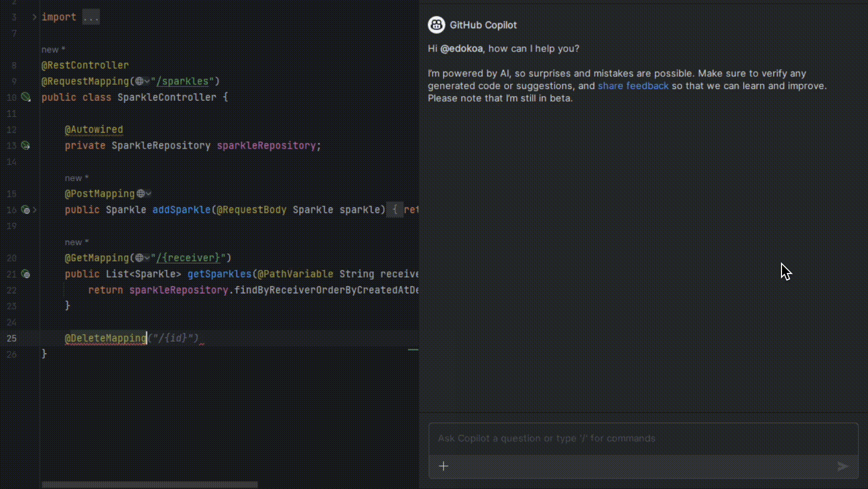Click the globe icon in @RequestMapping

pos(139,81)
